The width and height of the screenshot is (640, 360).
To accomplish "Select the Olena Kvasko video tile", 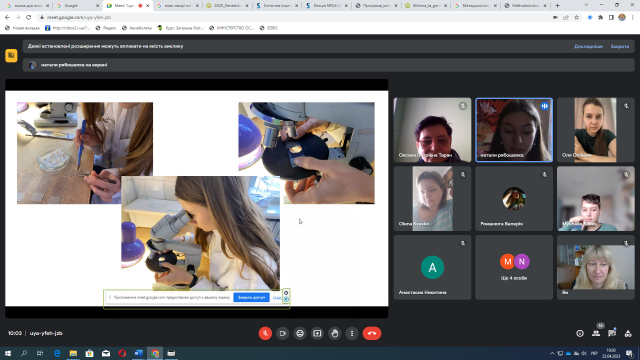I will (x=432, y=198).
